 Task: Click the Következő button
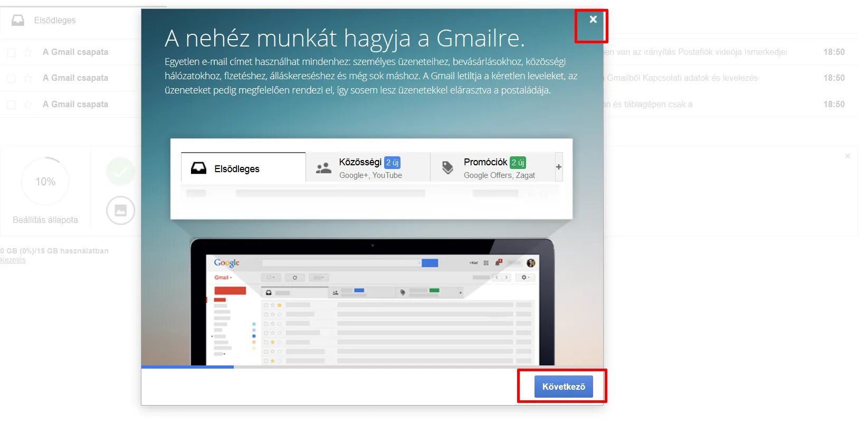click(x=564, y=387)
